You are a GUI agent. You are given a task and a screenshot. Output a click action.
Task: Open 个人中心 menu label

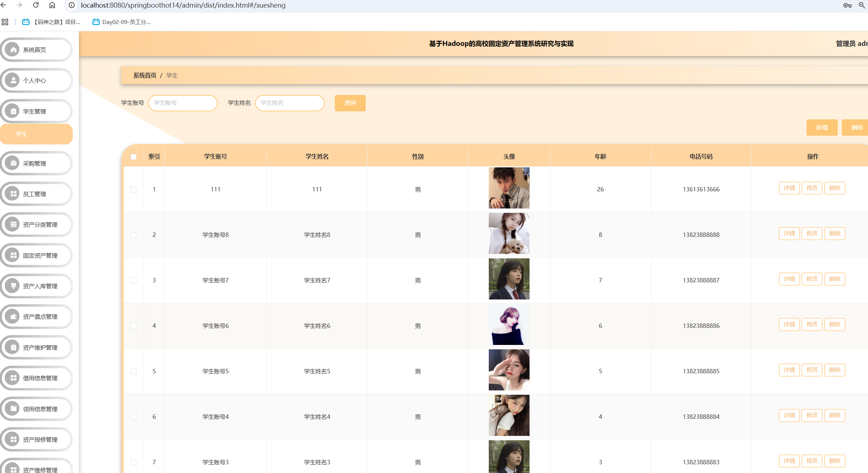coord(35,80)
